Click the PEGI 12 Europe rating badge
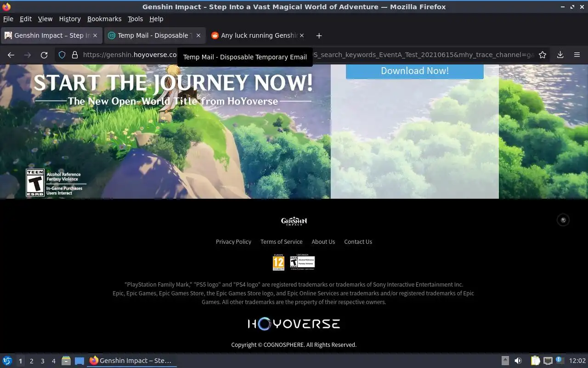The image size is (588, 368). [278, 262]
